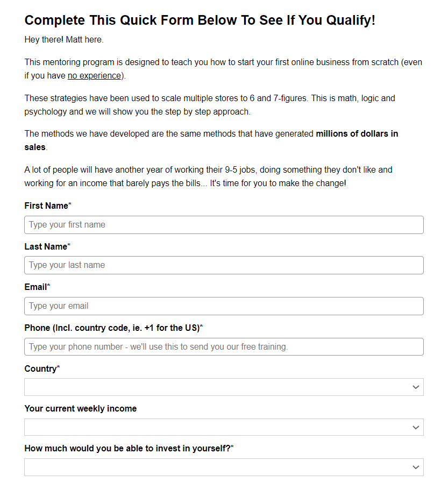Select the email input box
The height and width of the screenshot is (482, 448).
(224, 306)
